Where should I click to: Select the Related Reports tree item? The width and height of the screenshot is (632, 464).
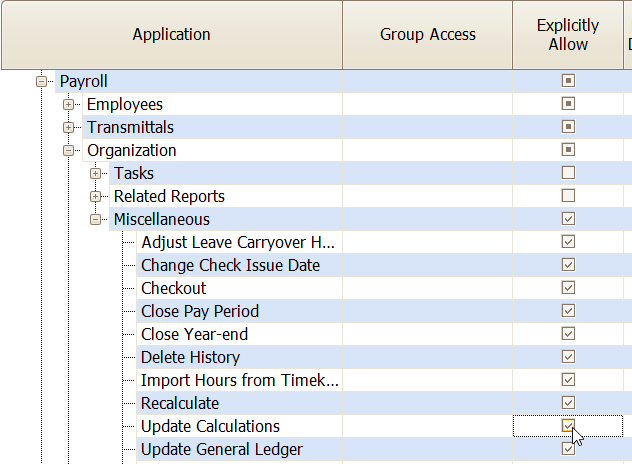(169, 196)
